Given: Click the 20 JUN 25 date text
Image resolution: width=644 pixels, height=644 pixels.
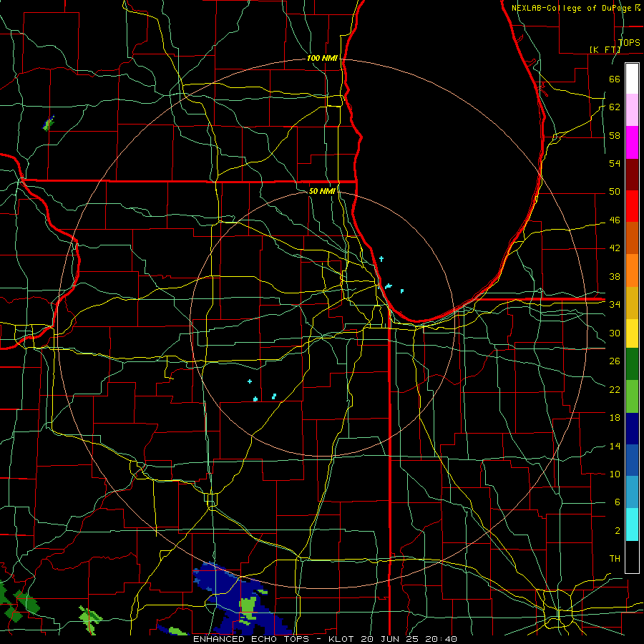Looking at the screenshot, I should (391, 639).
